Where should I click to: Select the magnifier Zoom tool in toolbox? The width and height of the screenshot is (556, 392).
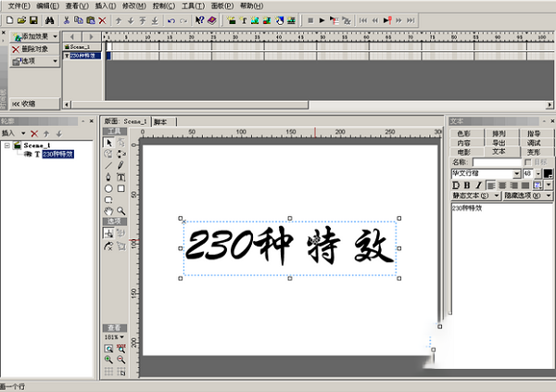120,211
